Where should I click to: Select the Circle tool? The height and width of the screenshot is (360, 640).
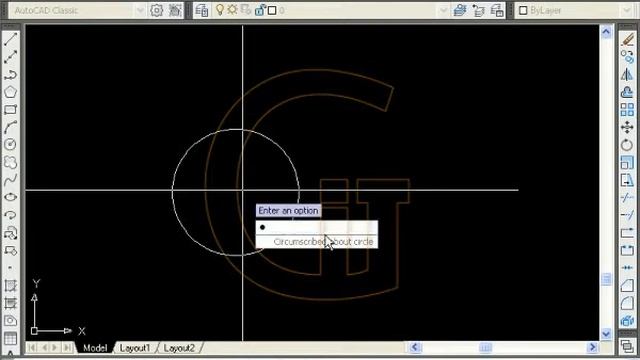click(11, 144)
